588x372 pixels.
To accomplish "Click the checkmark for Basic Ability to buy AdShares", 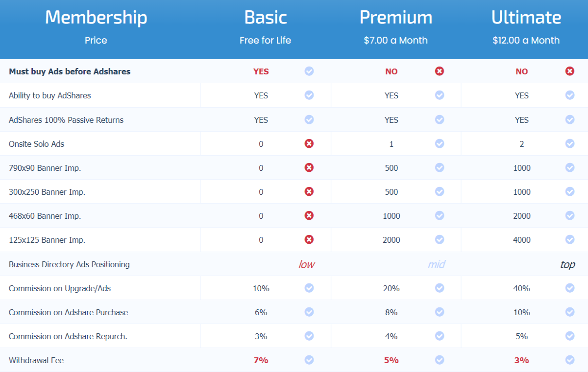I will tap(309, 95).
